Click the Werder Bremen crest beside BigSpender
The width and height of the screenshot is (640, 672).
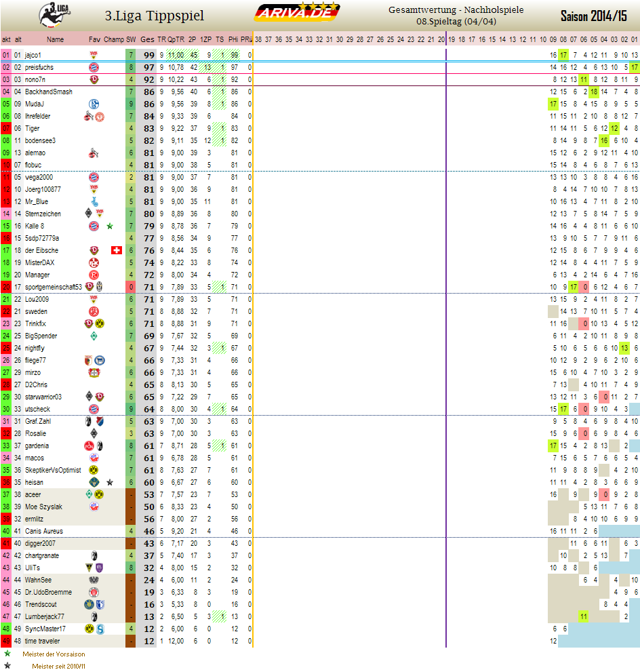pos(94,336)
